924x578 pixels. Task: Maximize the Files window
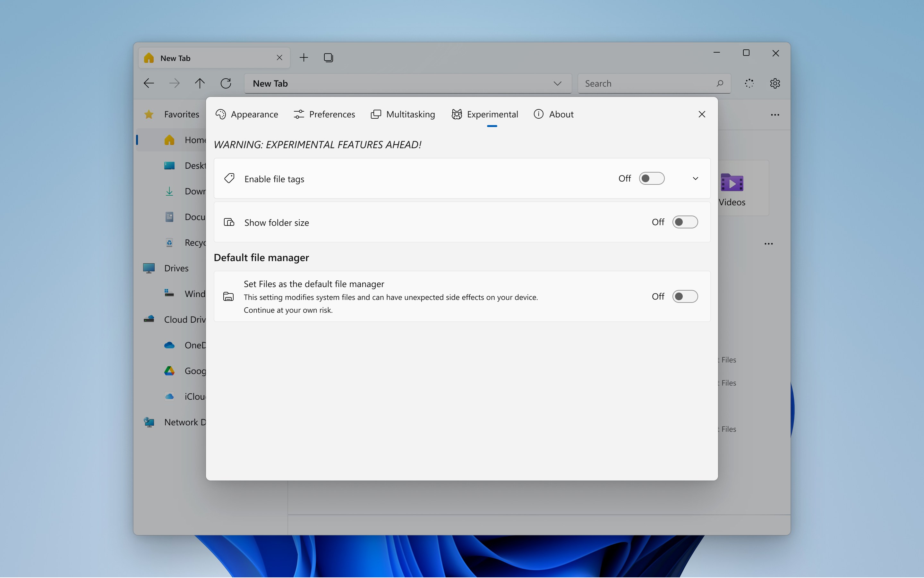[746, 53]
